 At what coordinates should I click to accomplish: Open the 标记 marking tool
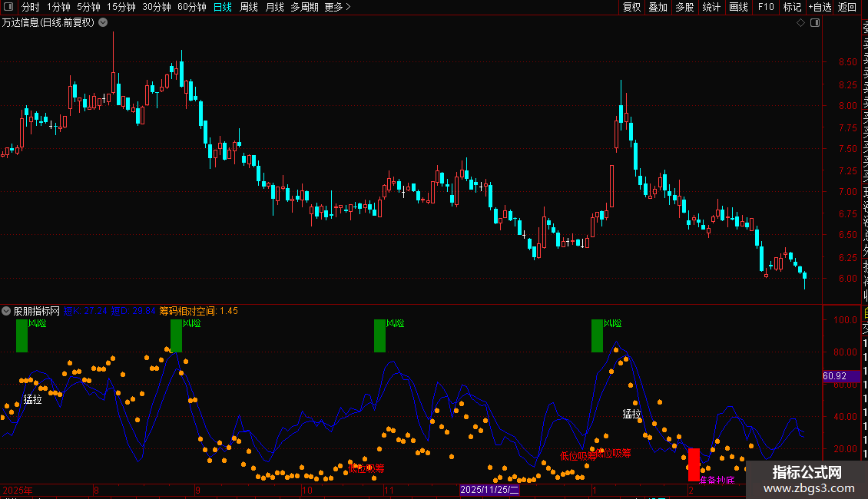792,7
